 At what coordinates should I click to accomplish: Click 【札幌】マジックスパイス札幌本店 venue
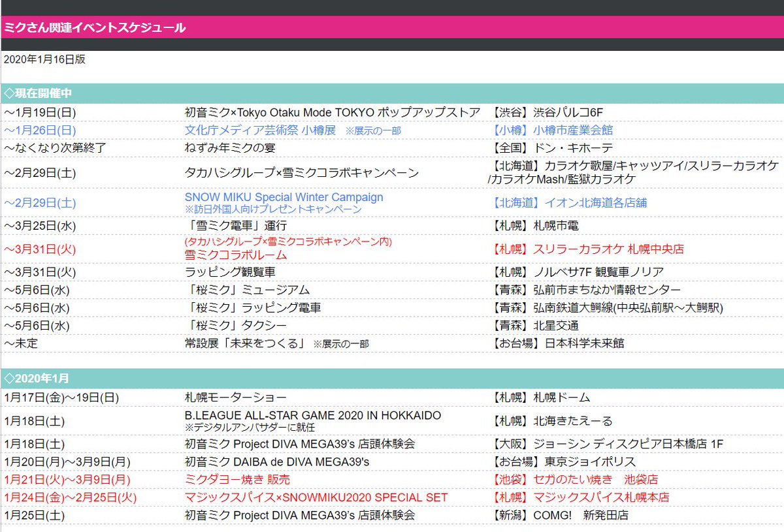point(579,497)
